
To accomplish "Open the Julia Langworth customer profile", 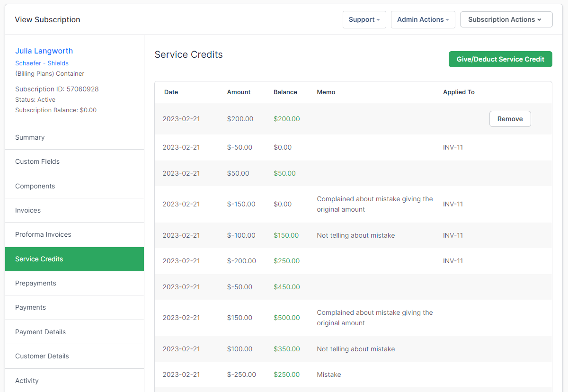I will click(44, 51).
